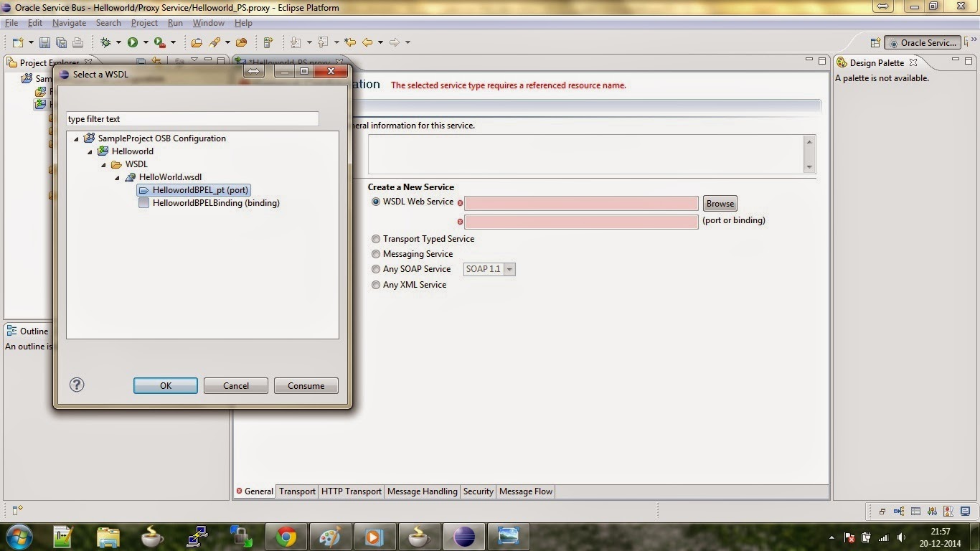The width and height of the screenshot is (980, 551).
Task: Click the port or binding input field
Action: pyautogui.click(x=581, y=222)
